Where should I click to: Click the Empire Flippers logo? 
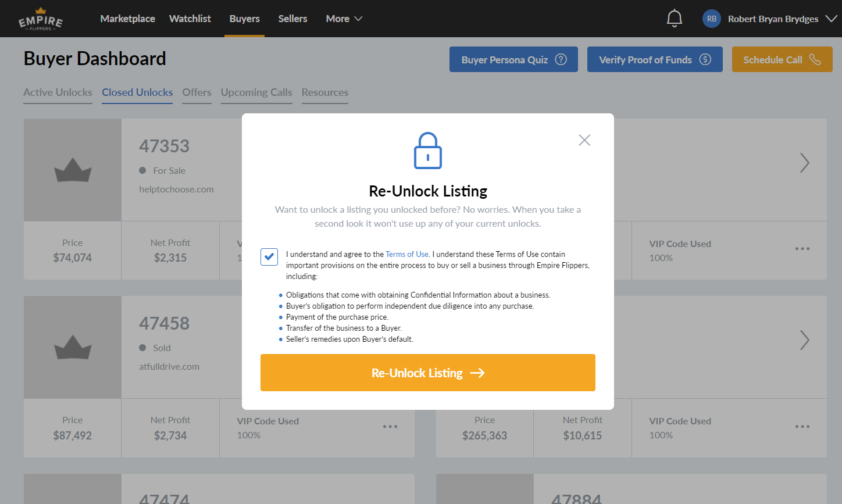tap(41, 19)
